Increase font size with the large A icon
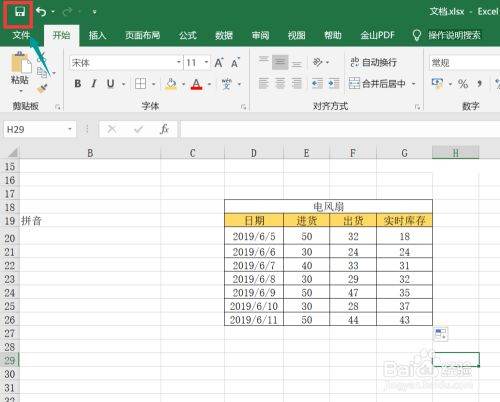 219,63
